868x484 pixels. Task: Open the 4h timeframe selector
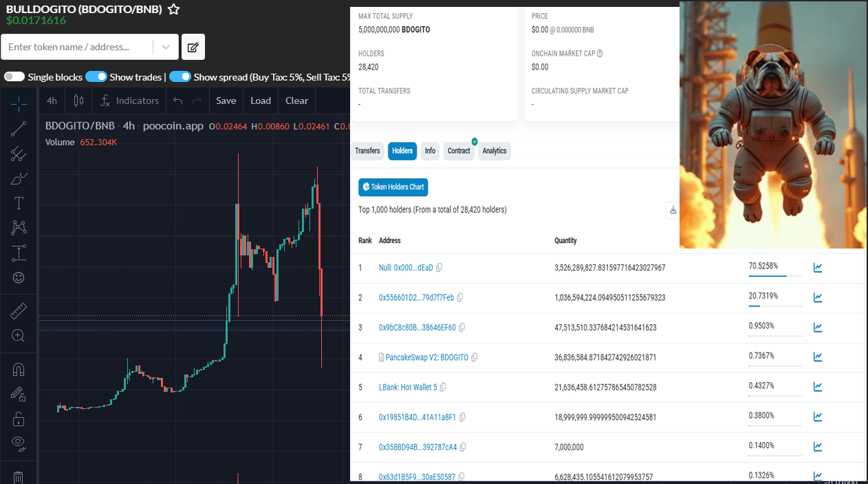pyautogui.click(x=52, y=101)
